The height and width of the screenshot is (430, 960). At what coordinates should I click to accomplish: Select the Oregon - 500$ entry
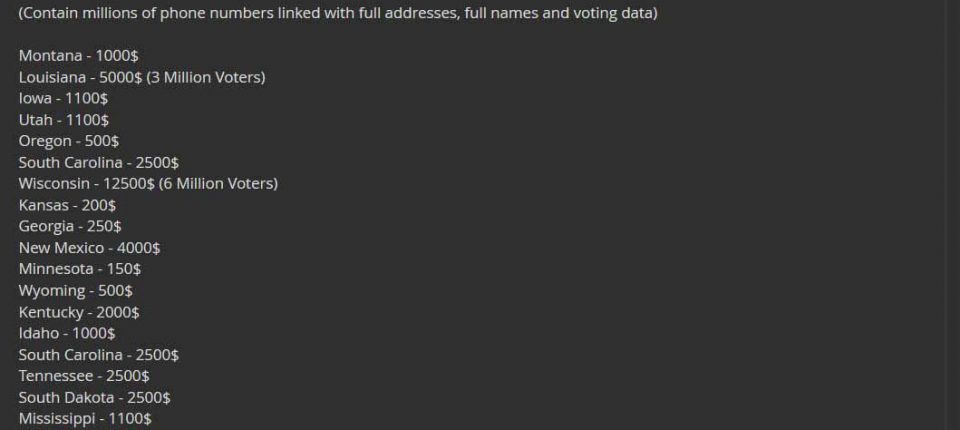pyautogui.click(x=69, y=141)
